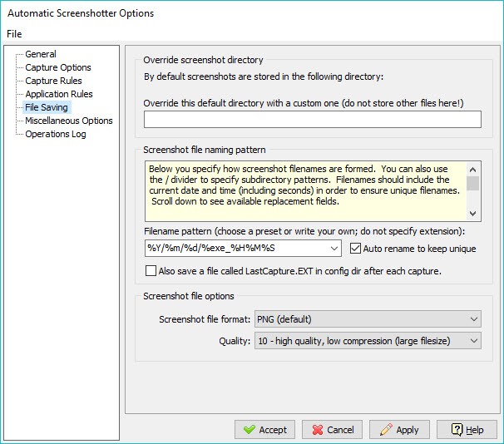Open the Filename pattern preset dropdown

(334, 249)
